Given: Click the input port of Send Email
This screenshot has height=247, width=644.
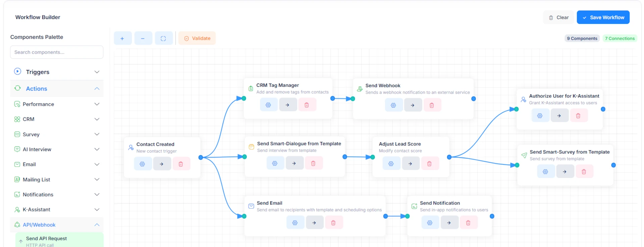Looking at the screenshot, I should click(244, 217).
